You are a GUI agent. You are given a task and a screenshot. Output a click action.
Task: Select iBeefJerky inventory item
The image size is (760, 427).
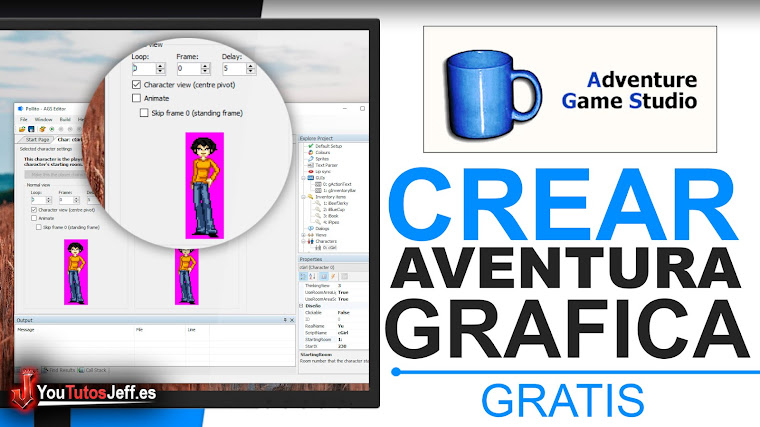(335, 203)
